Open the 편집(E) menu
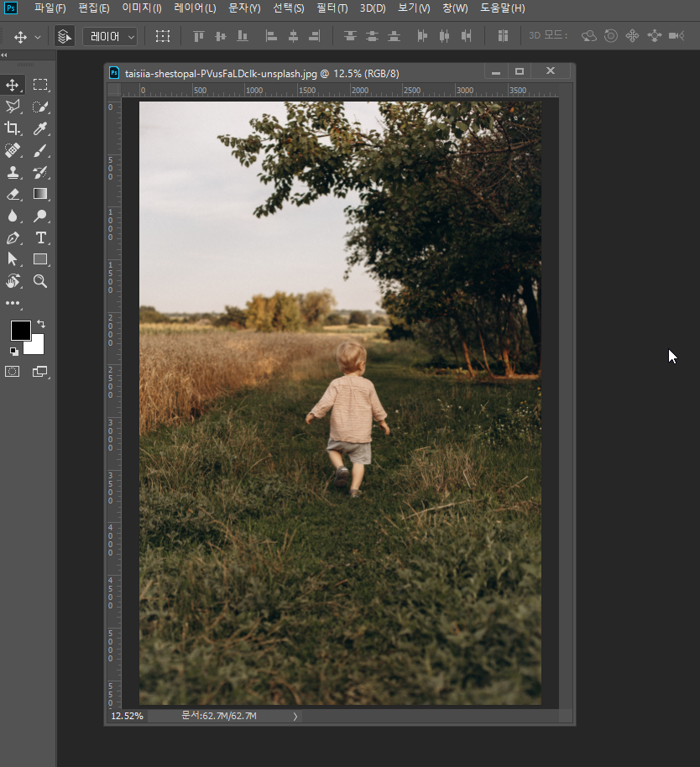Viewport: 700px width, 767px height. [94, 8]
